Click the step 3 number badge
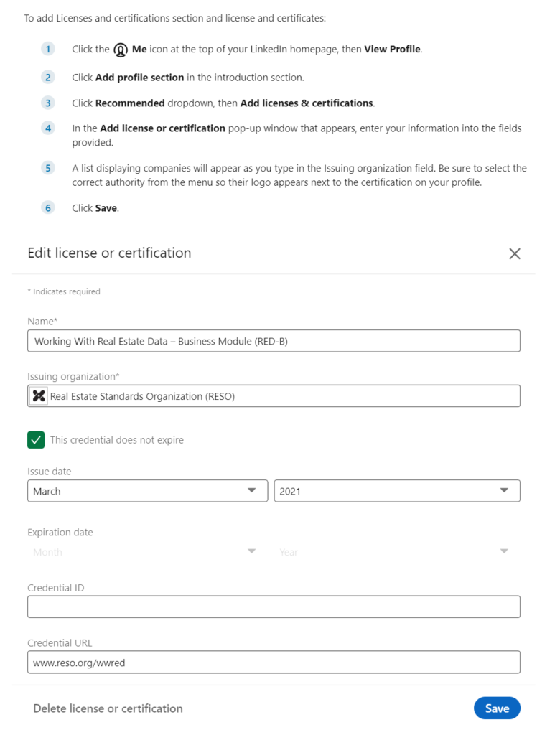Viewport: 560px width, 735px height. coord(48,103)
